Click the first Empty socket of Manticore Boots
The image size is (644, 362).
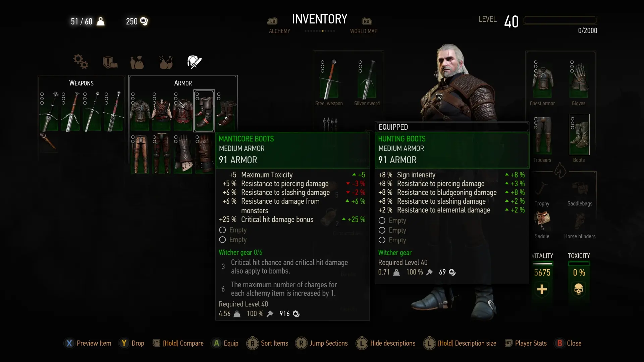pyautogui.click(x=233, y=230)
